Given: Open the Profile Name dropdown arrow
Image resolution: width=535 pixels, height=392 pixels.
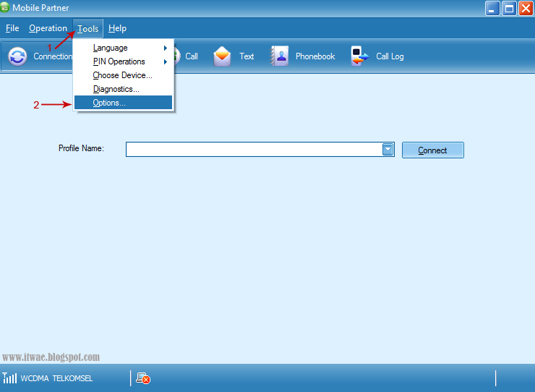Looking at the screenshot, I should click(388, 150).
